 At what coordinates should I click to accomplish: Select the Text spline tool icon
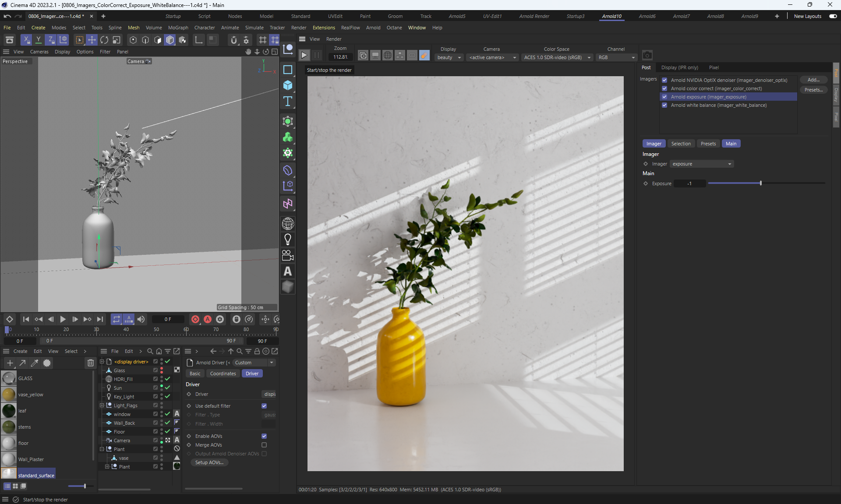288,102
